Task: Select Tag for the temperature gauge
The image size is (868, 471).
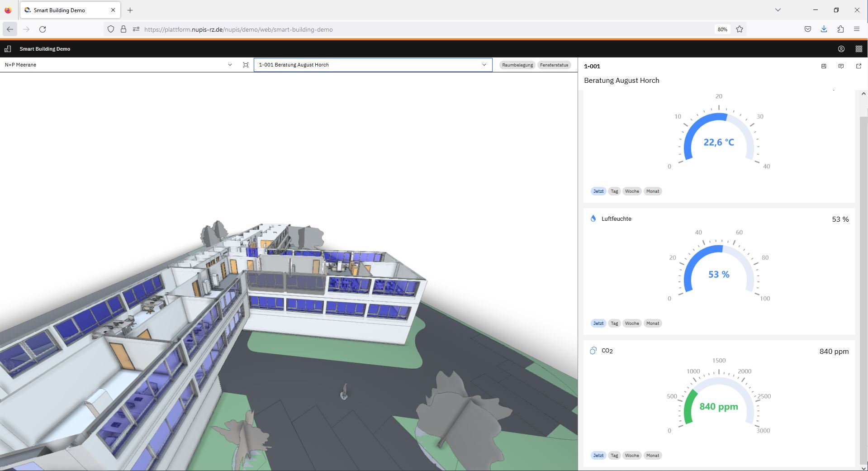Action: (614, 191)
